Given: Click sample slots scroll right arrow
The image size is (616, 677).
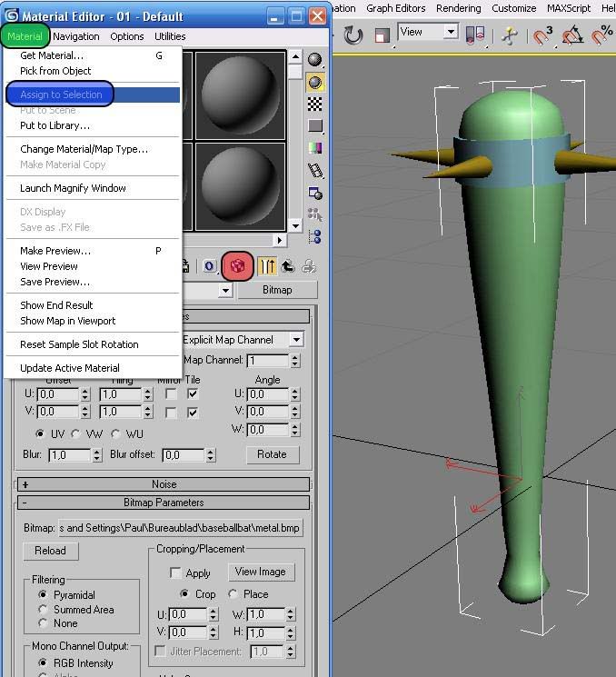Looking at the screenshot, I should 279,240.
